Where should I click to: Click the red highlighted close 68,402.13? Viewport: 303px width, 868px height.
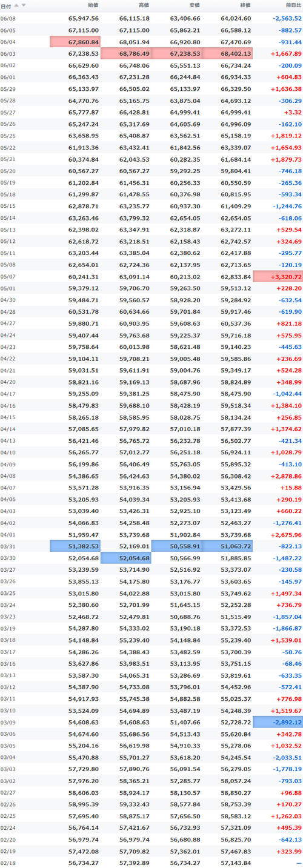click(228, 53)
